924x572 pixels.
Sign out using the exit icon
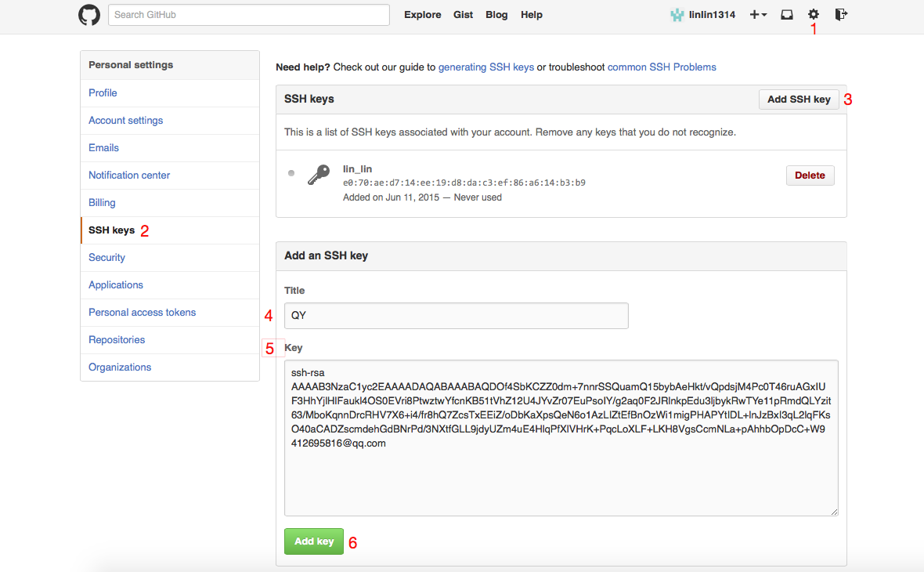coord(841,14)
